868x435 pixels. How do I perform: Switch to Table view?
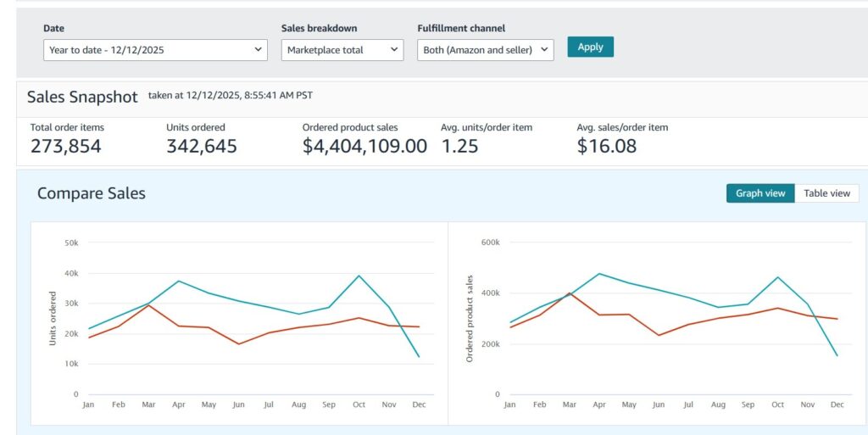point(826,193)
